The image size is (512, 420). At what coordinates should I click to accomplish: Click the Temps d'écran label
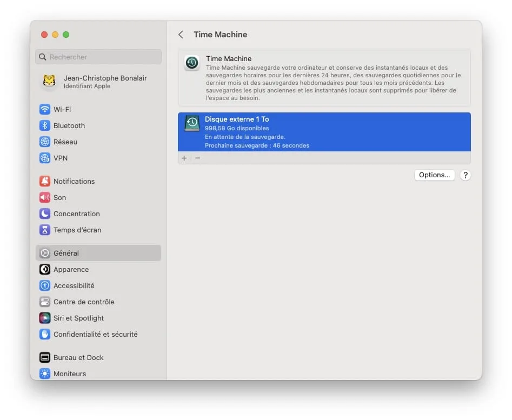coord(77,230)
